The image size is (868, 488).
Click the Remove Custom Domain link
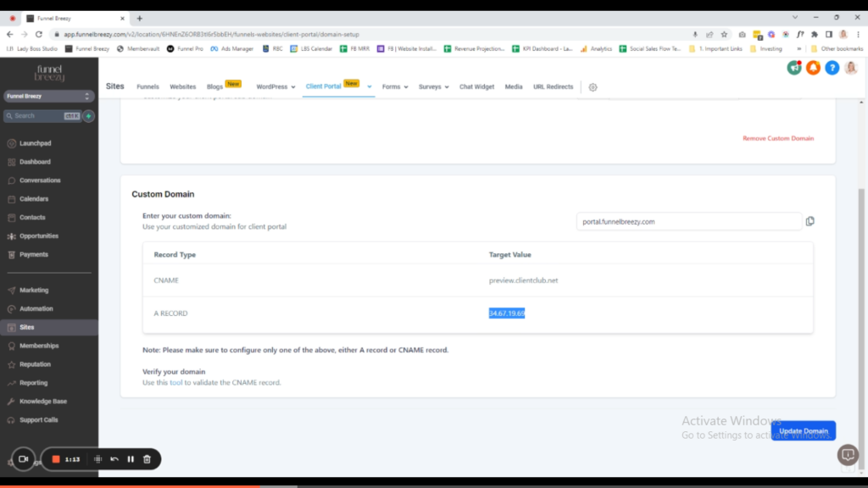pyautogui.click(x=777, y=138)
